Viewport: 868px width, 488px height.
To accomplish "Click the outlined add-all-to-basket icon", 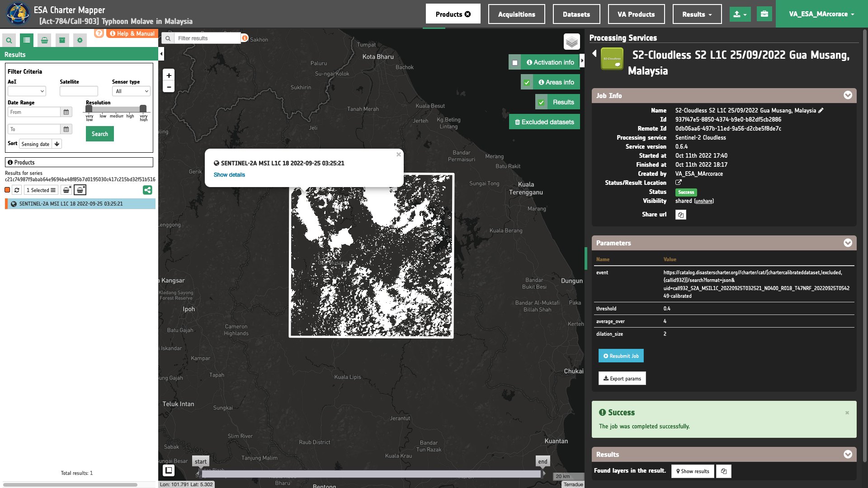I will click(80, 190).
